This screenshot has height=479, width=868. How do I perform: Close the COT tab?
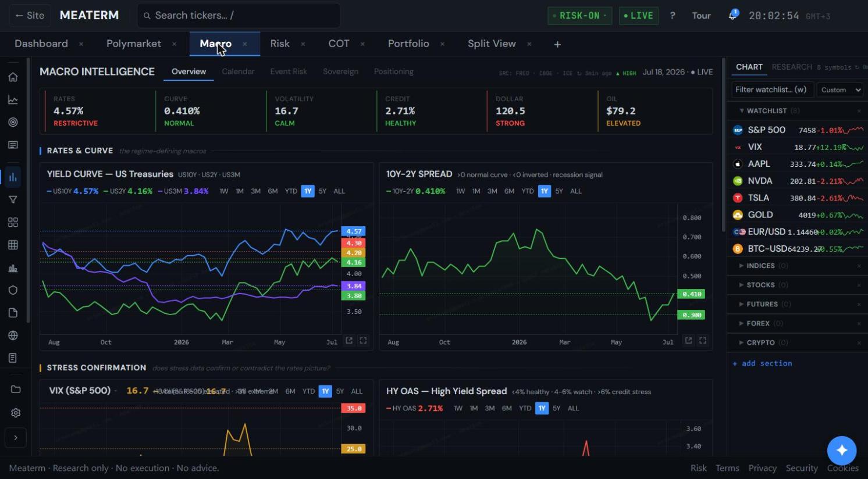pyautogui.click(x=362, y=44)
